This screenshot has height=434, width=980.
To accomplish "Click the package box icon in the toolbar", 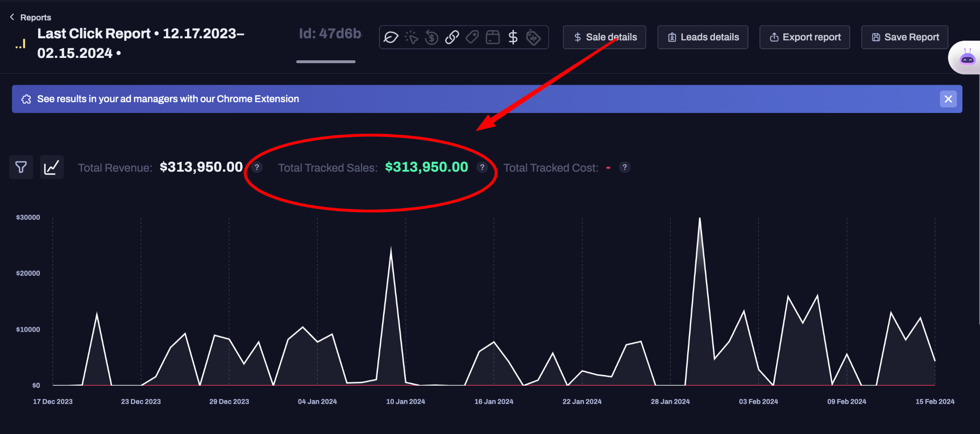I will pyautogui.click(x=492, y=37).
